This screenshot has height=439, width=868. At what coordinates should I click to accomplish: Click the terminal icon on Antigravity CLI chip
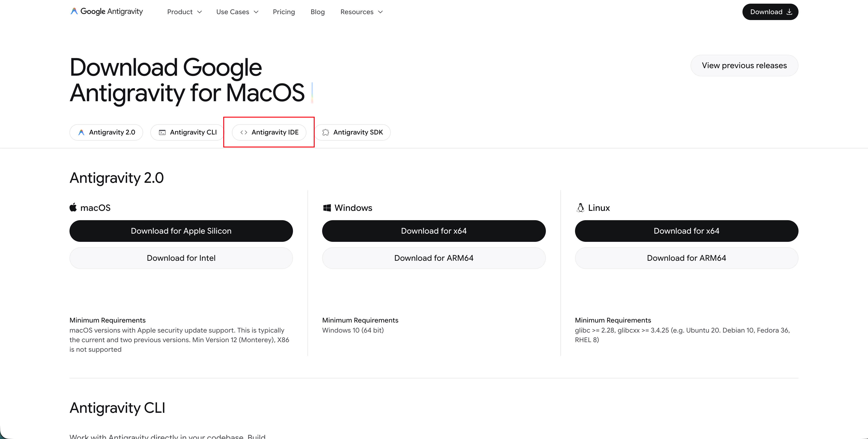pos(162,132)
